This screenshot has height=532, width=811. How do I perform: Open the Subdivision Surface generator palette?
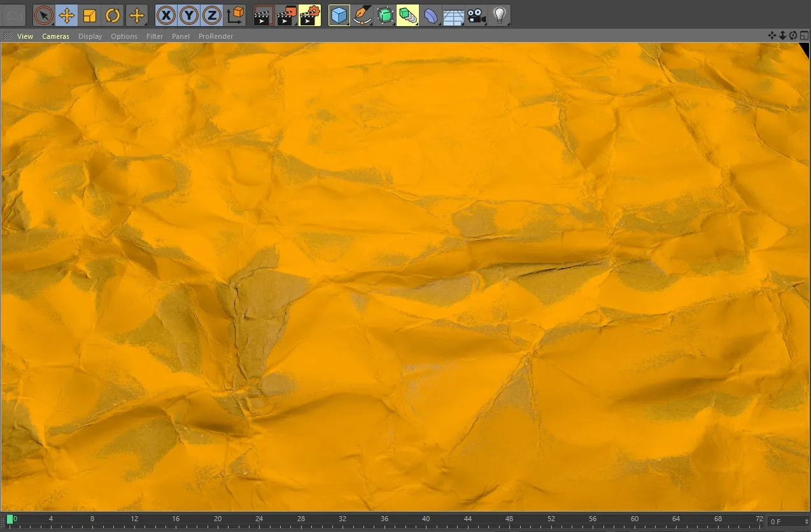click(384, 15)
